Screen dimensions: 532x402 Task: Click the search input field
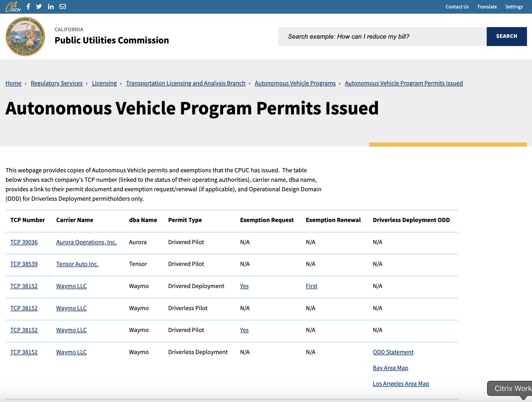point(382,37)
